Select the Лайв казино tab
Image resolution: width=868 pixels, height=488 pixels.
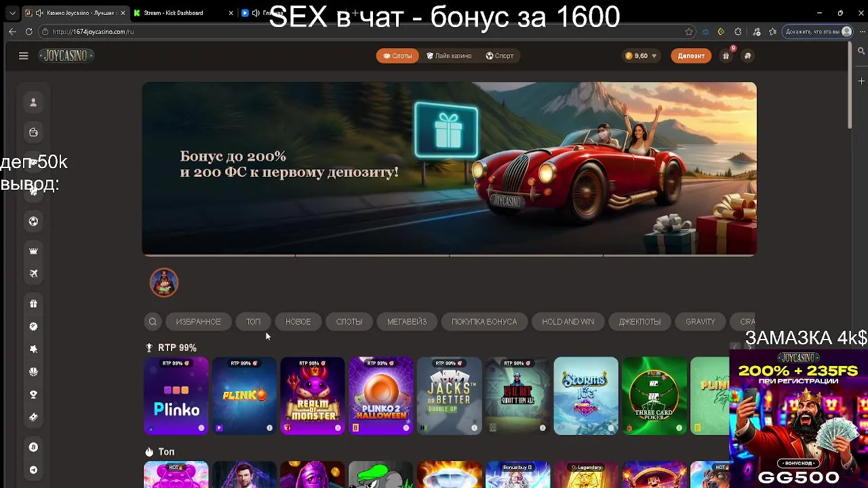click(x=449, y=56)
